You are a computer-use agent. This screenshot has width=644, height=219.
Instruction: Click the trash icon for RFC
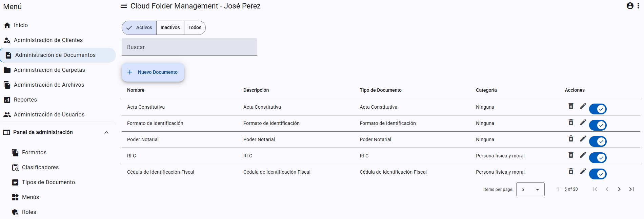click(x=571, y=155)
